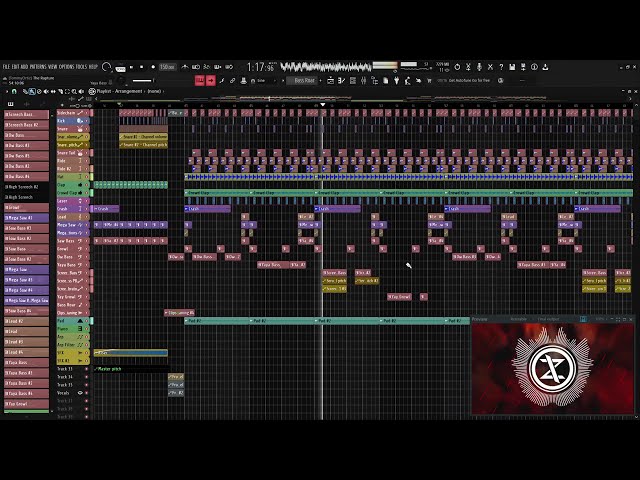The height and width of the screenshot is (480, 640).
Task: Click the Yap Growl clip in playlist
Action: click(x=399, y=297)
